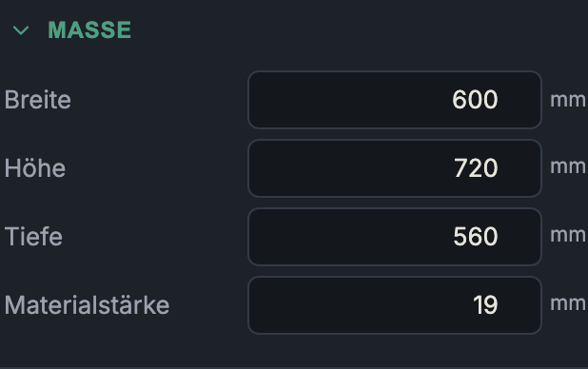
Task: Click the mm unit beside Tiefe
Action: (x=568, y=236)
